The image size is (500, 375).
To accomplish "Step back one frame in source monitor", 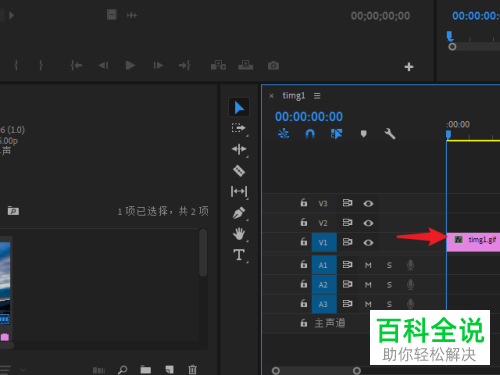I will coord(103,65).
